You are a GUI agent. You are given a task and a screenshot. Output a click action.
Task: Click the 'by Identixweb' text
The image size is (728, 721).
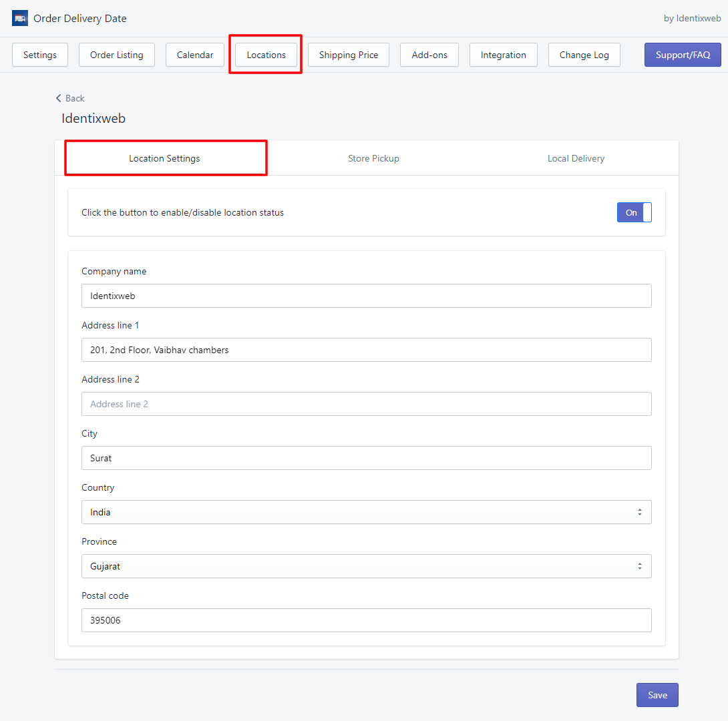pyautogui.click(x=692, y=18)
